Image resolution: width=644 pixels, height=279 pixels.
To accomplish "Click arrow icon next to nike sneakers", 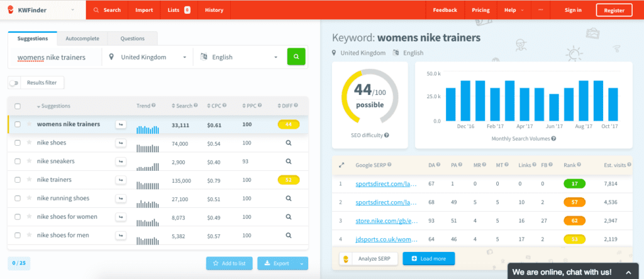I will (121, 161).
